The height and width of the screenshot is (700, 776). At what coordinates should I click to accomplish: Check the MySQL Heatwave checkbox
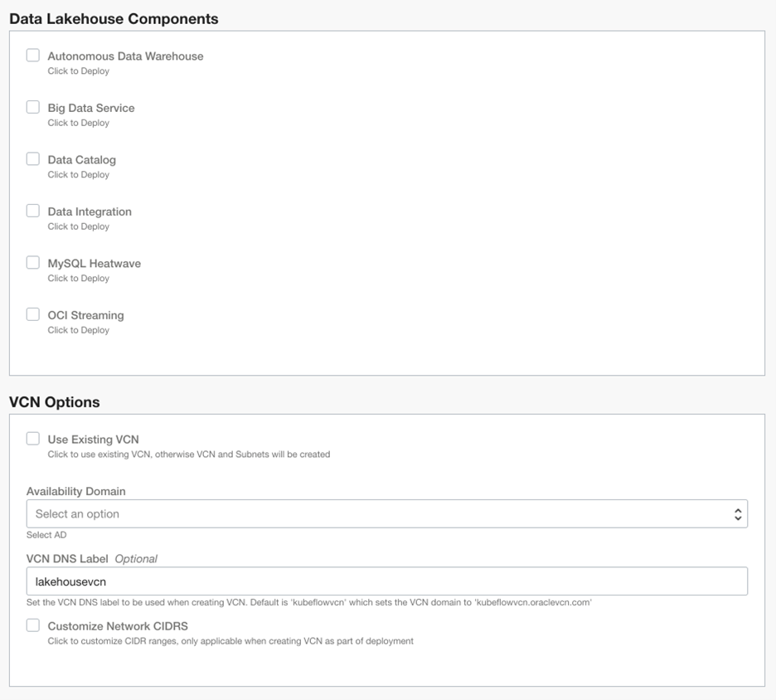click(32, 261)
